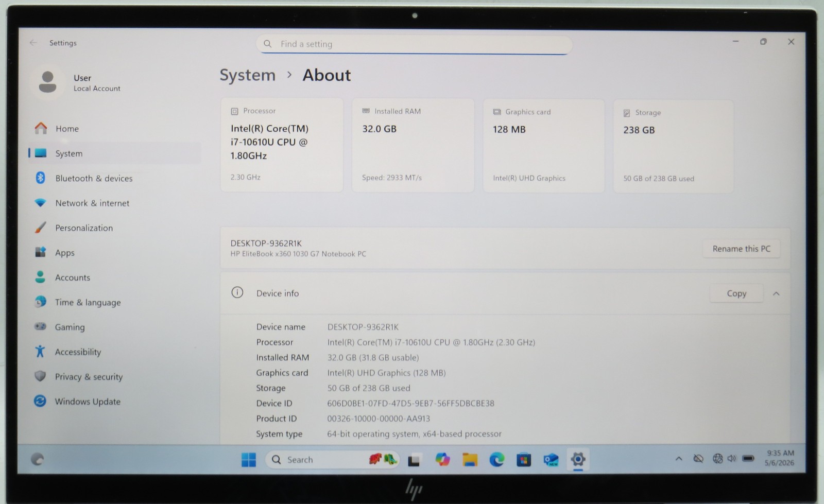Open Gaming settings page
Viewport: 824px width, 504px height.
pyautogui.click(x=70, y=327)
